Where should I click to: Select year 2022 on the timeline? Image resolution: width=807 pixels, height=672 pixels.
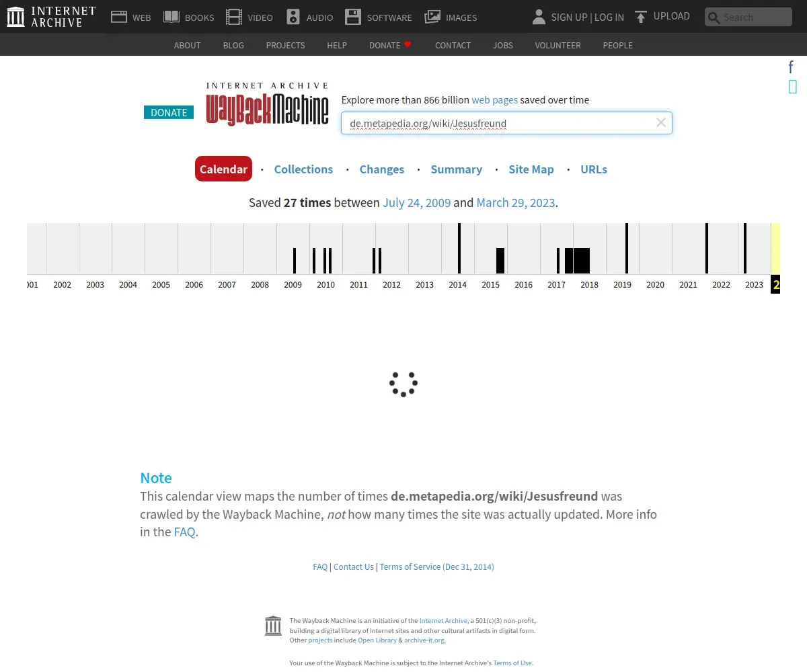point(721,285)
